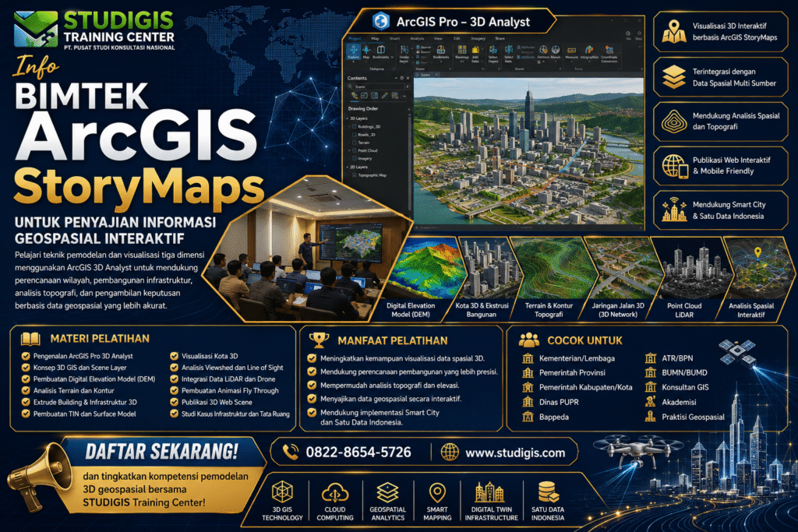Switch to the Insert ribbon tab
798x532 pixels.
[395, 39]
